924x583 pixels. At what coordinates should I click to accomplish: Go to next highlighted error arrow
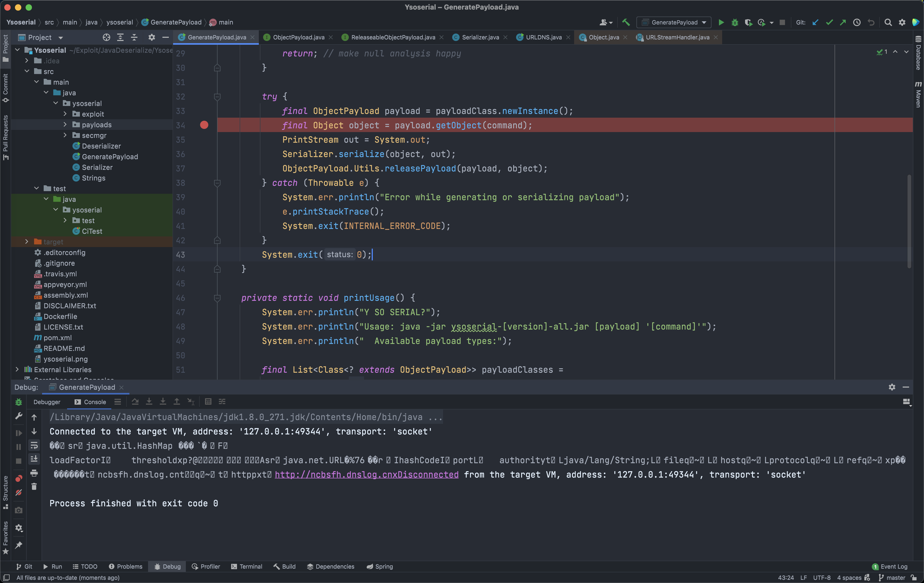tap(906, 52)
